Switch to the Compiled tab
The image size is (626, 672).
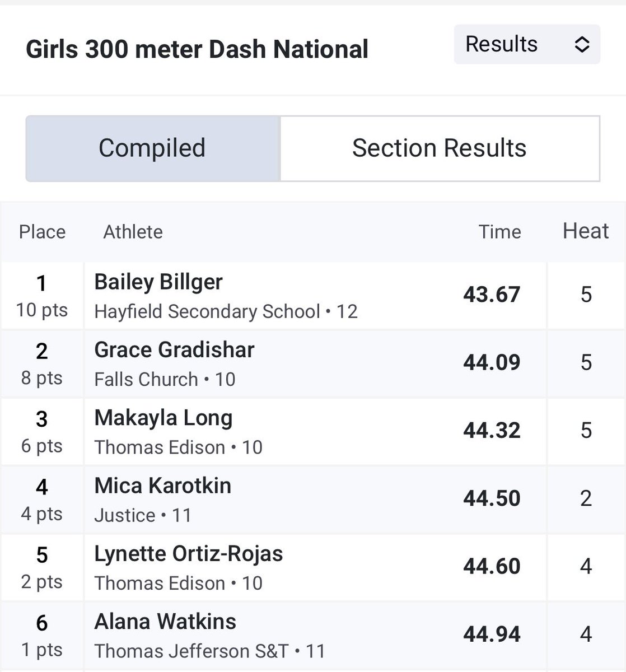coord(152,148)
